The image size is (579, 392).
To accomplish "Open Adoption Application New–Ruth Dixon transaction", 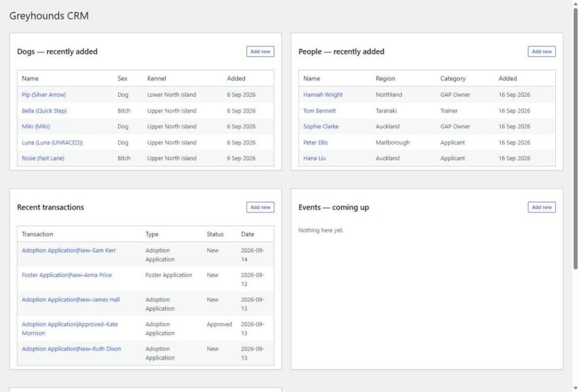I will (x=71, y=349).
